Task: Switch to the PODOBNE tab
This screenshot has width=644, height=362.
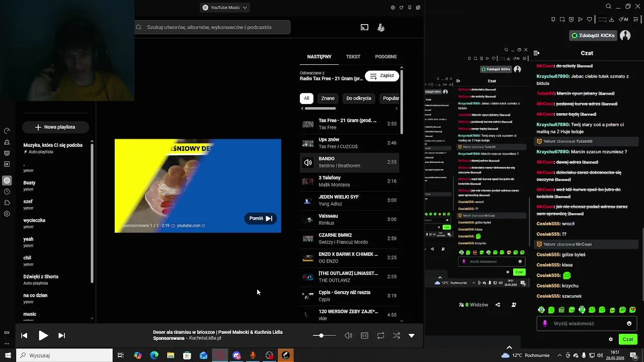Action: (386, 57)
